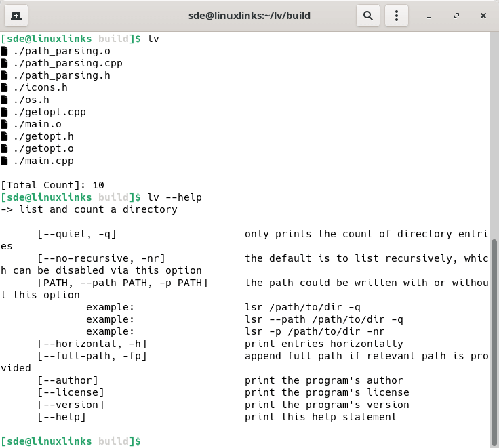Close the terminal window
Viewport: 499px width, 448px height.
tap(483, 15)
